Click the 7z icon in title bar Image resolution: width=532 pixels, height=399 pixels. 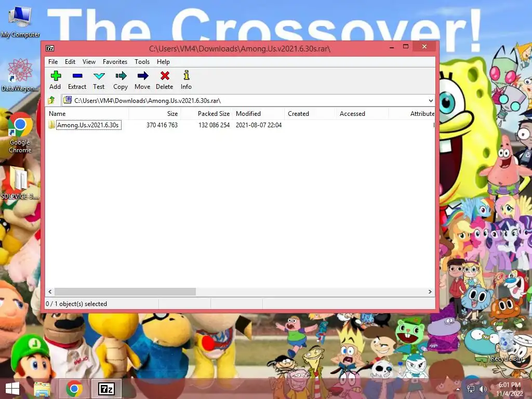pyautogui.click(x=50, y=48)
